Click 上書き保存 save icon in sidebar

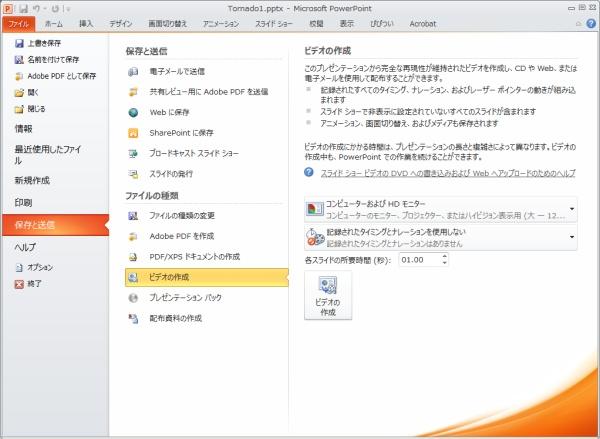point(19,43)
